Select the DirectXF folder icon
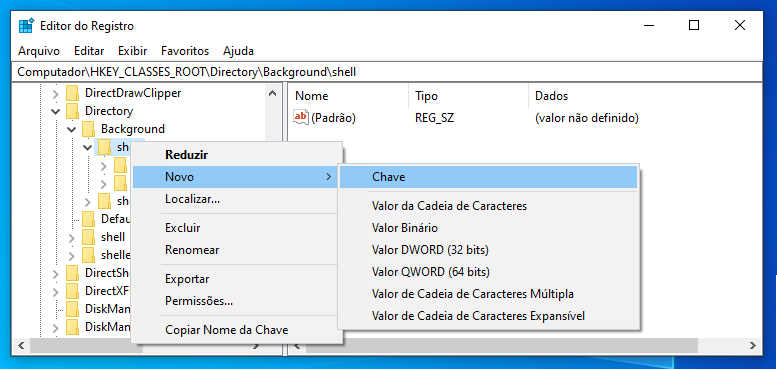Viewport: 777px width, 370px height. (x=72, y=290)
